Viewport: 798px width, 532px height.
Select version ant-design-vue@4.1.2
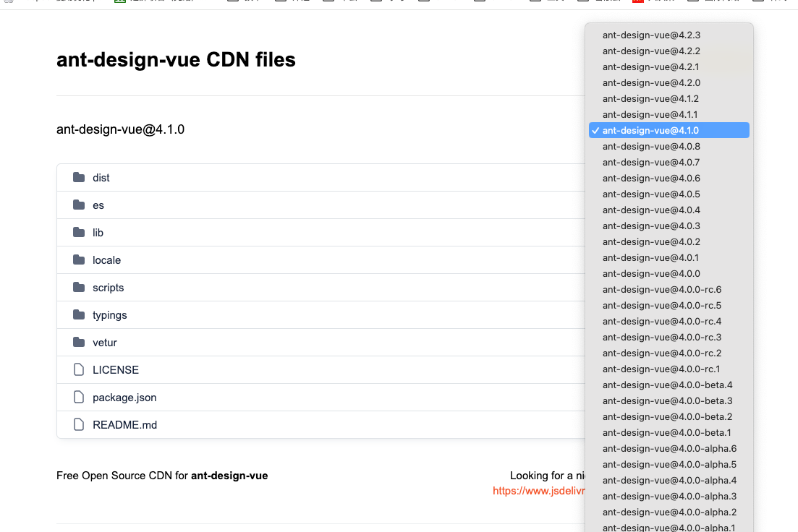(668, 99)
